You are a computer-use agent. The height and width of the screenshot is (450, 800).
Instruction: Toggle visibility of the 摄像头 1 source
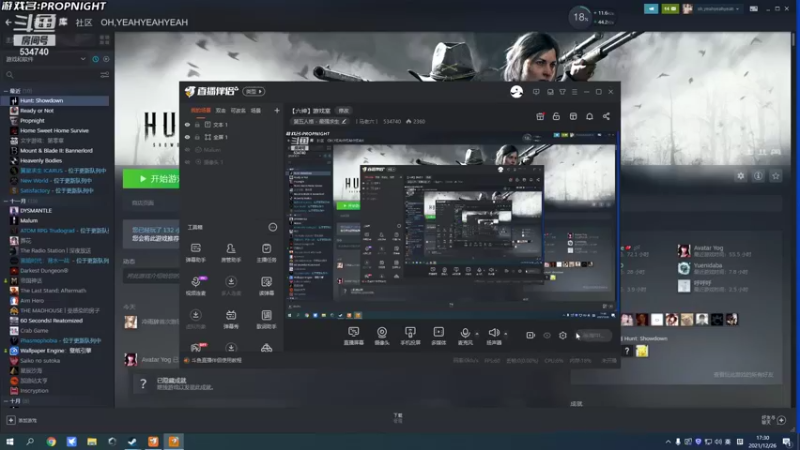pyautogui.click(x=187, y=162)
